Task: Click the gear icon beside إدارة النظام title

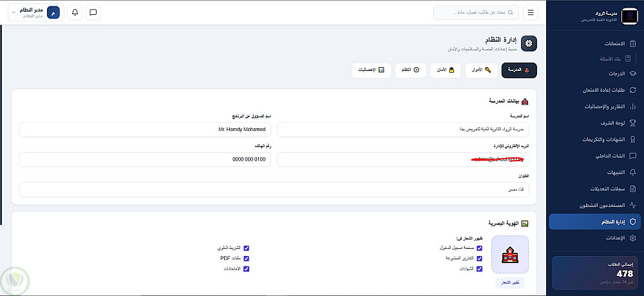Action: tap(529, 44)
